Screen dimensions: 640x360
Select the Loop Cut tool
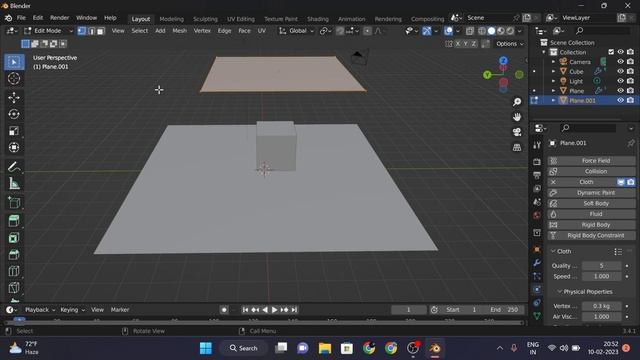[14, 271]
